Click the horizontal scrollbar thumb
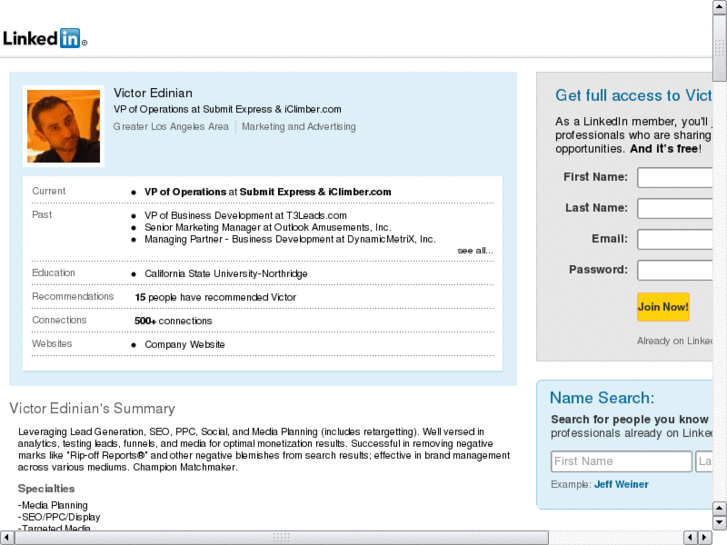This screenshot has width=727, height=545. 281,538
